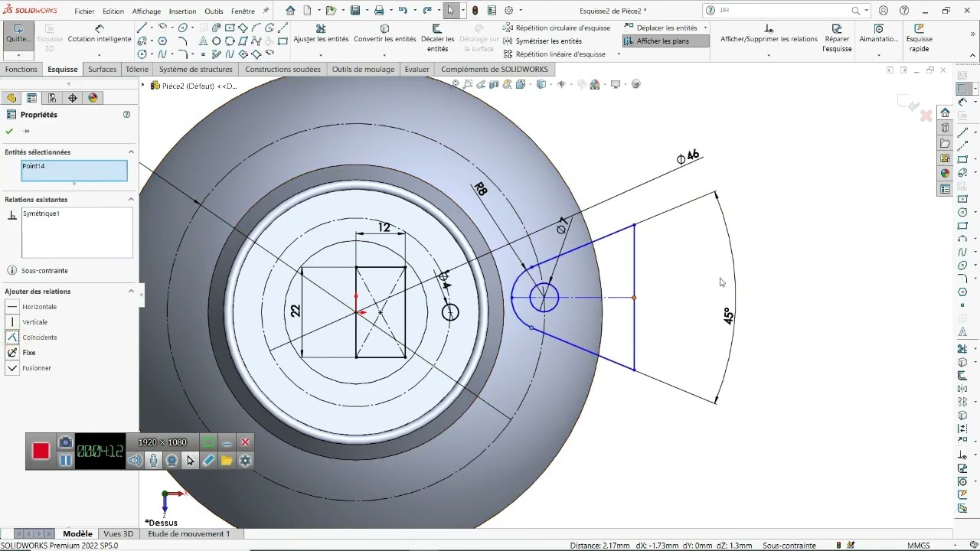Click the Save disk icon

[x=355, y=11]
